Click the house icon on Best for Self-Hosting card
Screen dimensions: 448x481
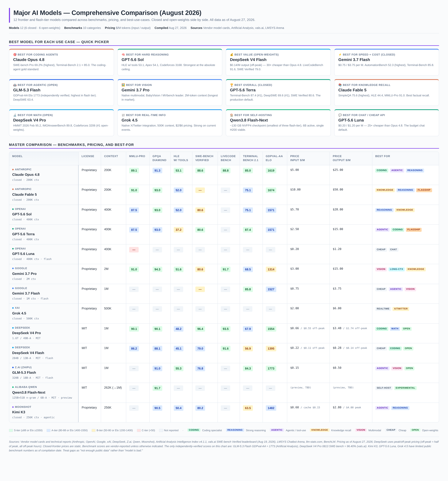coord(231,115)
